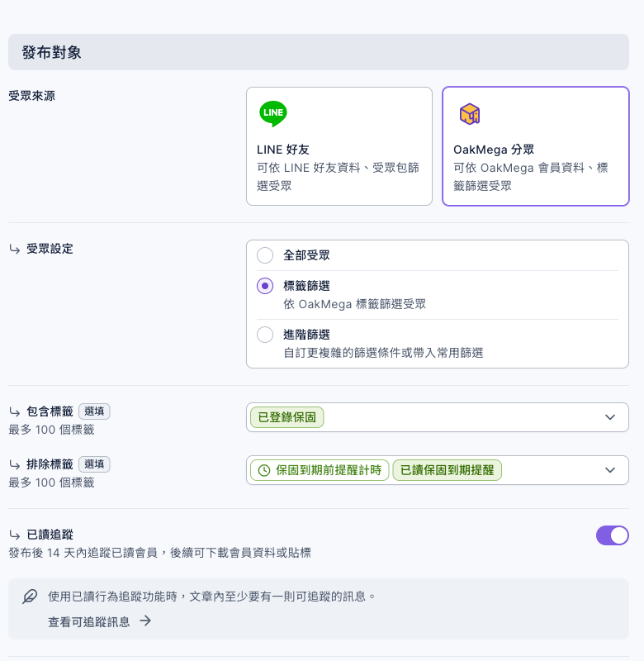
Task: Click the indent arrow icon before 包含標籤
Action: point(15,411)
